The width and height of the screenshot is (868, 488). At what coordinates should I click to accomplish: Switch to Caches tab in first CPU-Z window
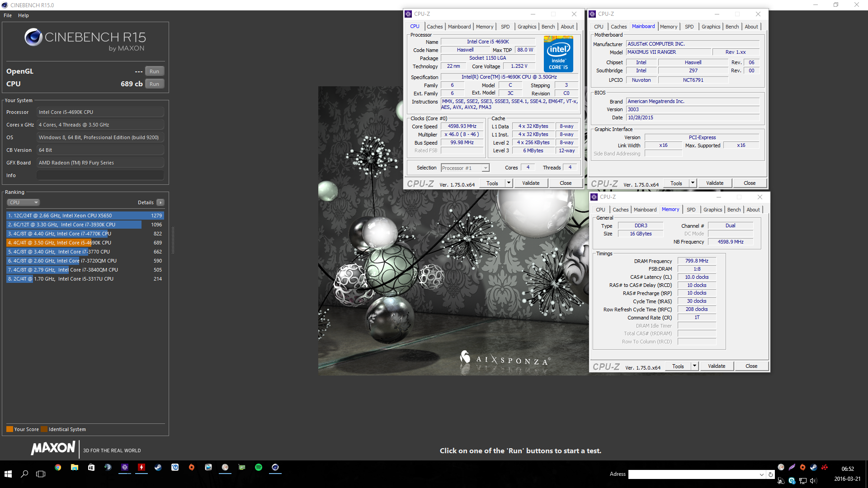[x=434, y=27]
